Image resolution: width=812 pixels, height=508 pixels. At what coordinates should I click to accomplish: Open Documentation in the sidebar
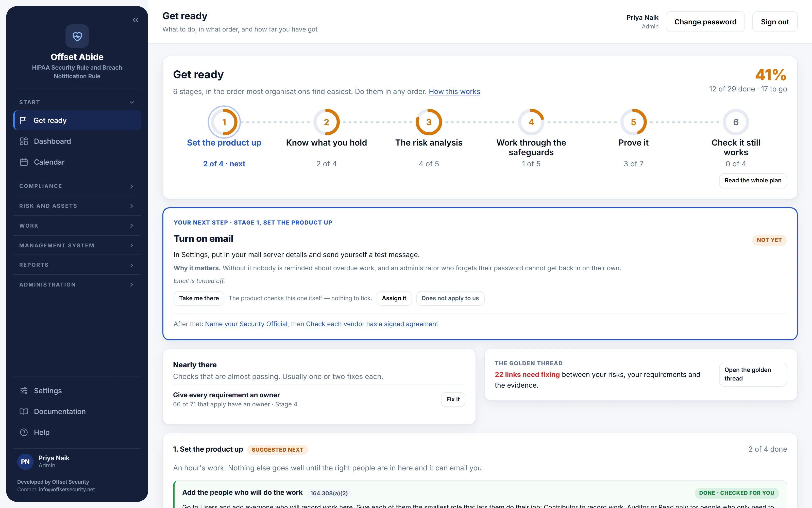(x=77, y=411)
